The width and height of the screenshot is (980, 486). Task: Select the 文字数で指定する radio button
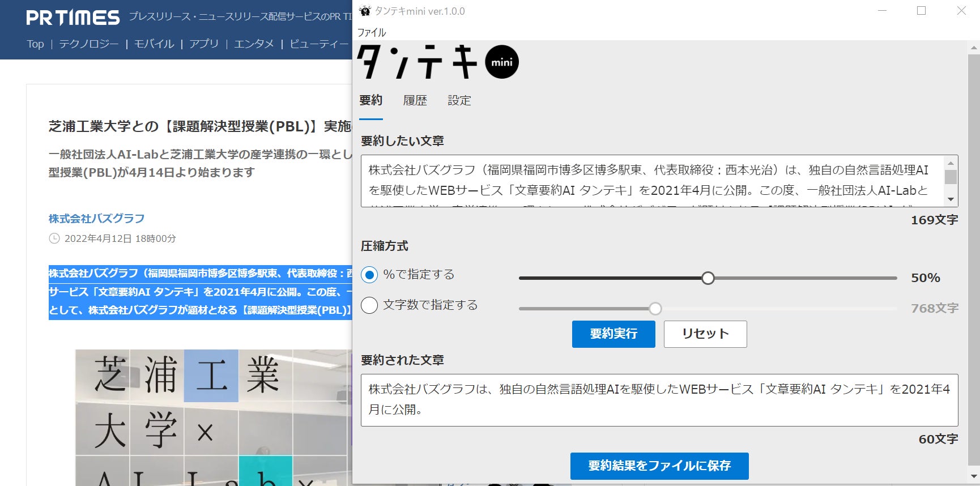coord(369,305)
